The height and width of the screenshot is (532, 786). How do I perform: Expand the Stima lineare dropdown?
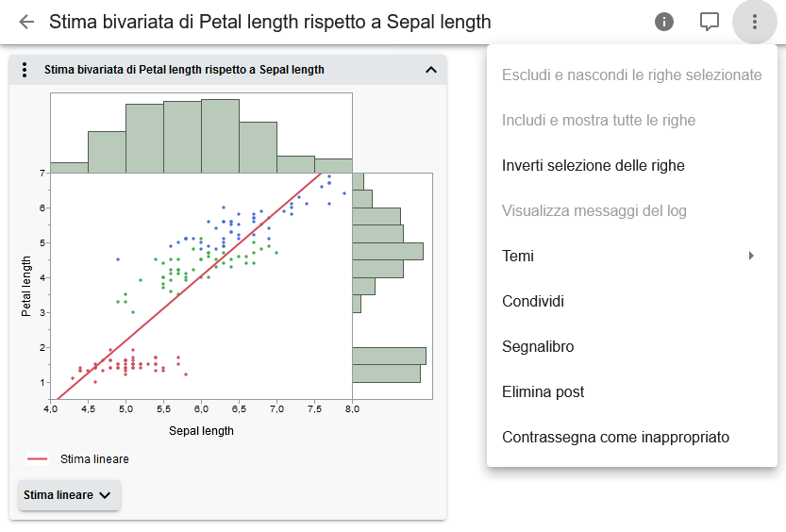coord(69,495)
